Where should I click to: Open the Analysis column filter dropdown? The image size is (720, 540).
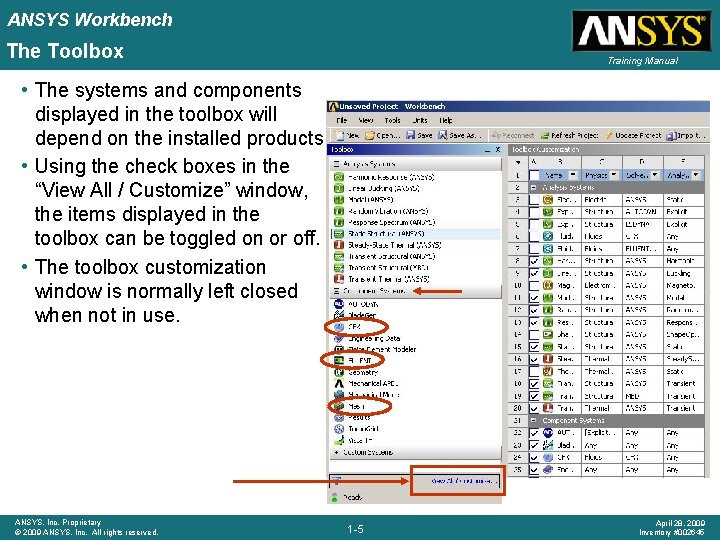[x=696, y=175]
